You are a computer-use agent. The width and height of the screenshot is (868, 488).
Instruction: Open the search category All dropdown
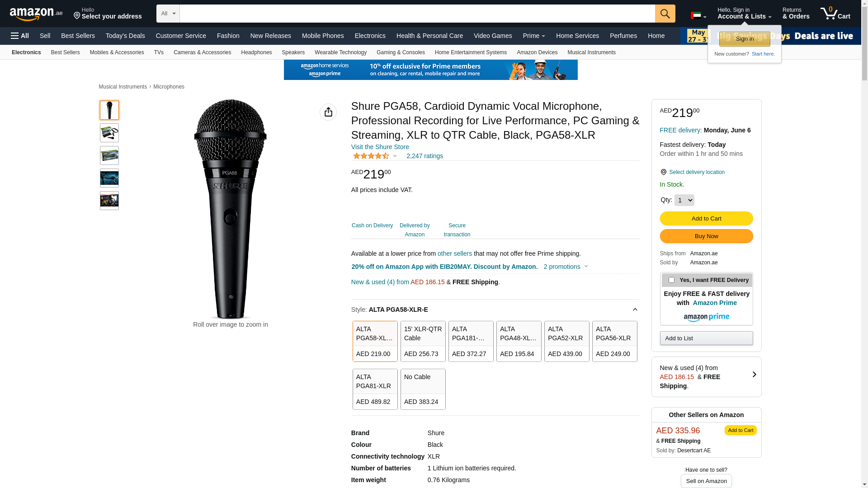(x=168, y=14)
